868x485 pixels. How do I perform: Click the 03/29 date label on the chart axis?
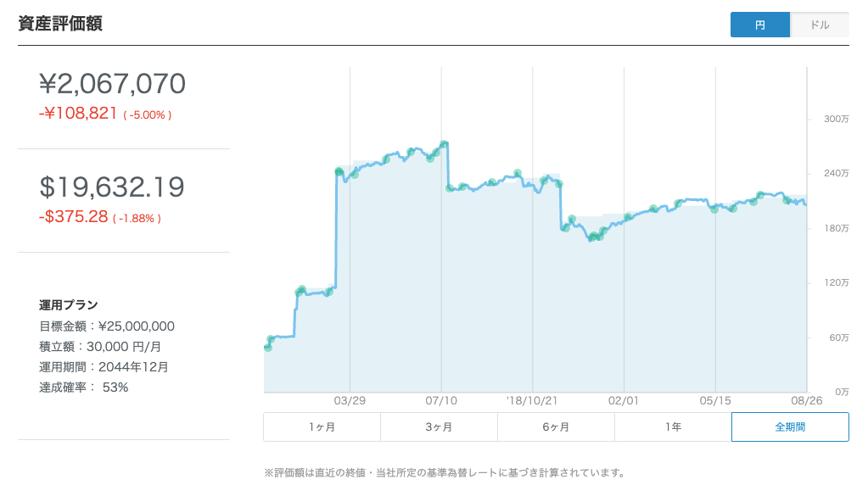pos(350,399)
